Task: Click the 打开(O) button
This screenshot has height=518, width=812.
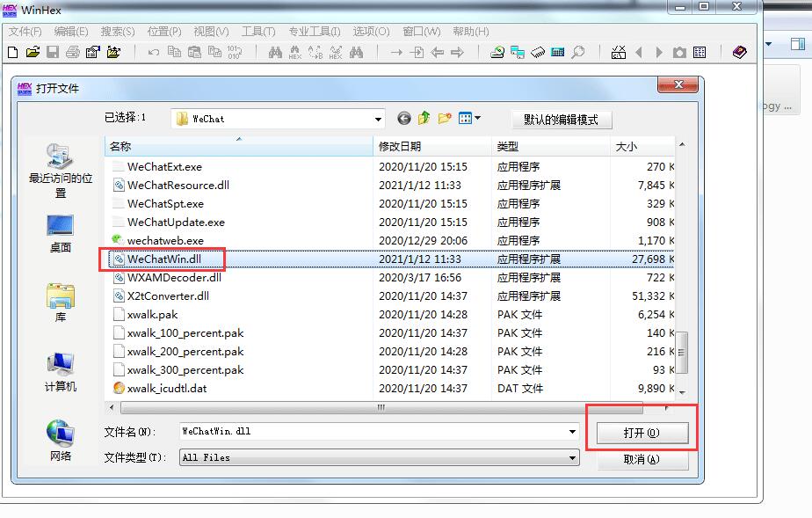Action: coord(642,433)
